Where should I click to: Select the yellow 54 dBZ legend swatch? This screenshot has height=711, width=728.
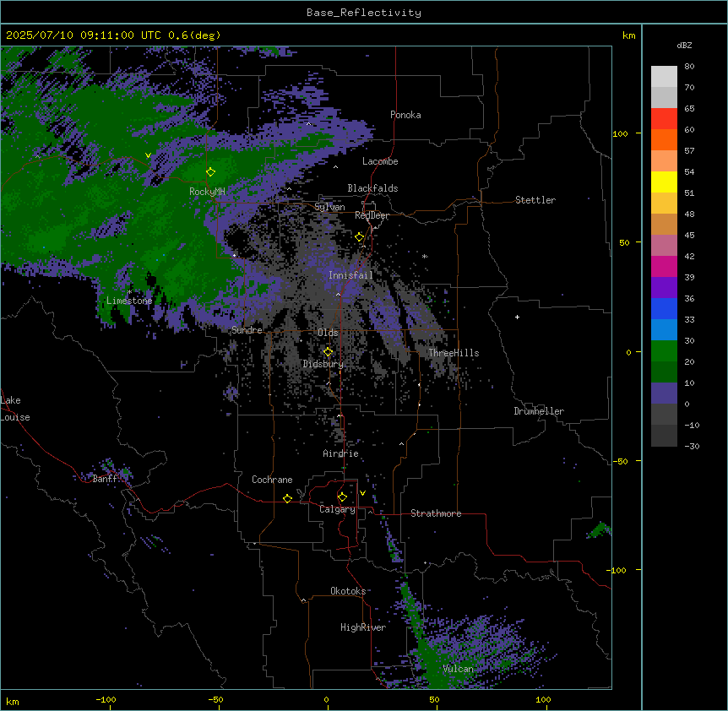pyautogui.click(x=664, y=182)
